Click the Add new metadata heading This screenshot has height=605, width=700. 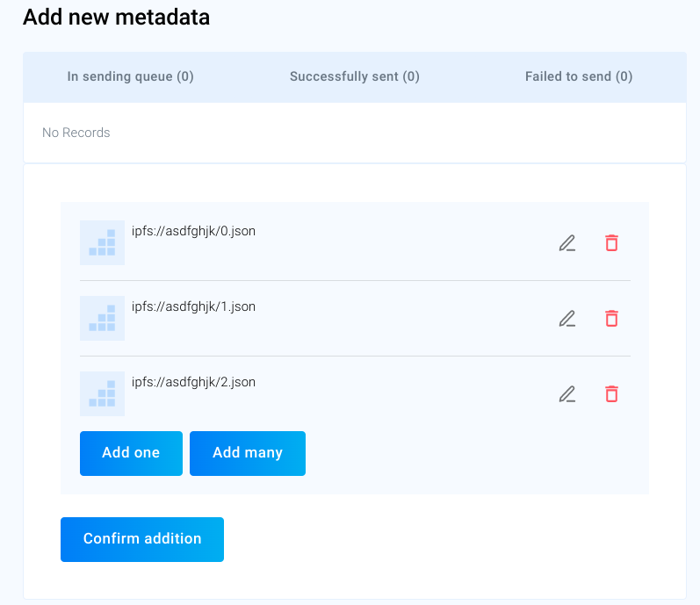coord(116,18)
